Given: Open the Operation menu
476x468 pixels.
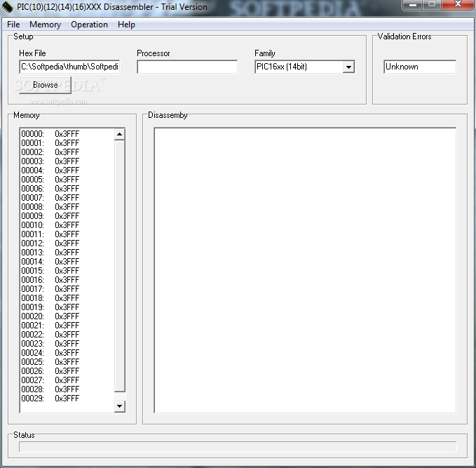Looking at the screenshot, I should pyautogui.click(x=89, y=25).
